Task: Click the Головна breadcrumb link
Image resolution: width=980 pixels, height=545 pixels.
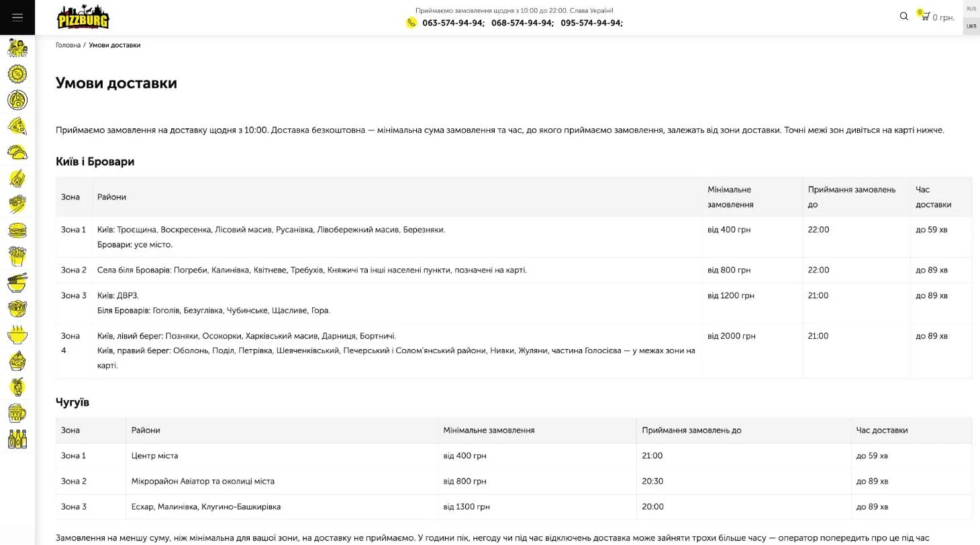Action: (x=68, y=45)
